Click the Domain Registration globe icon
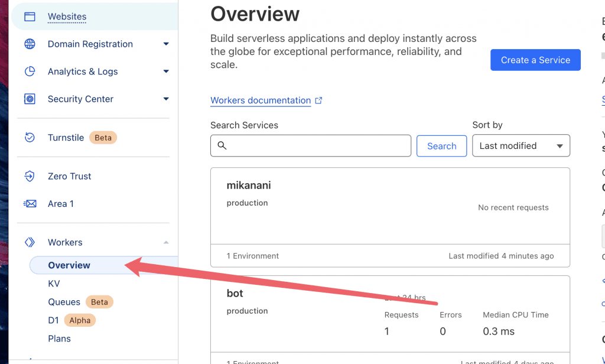The height and width of the screenshot is (364, 605). [x=30, y=44]
